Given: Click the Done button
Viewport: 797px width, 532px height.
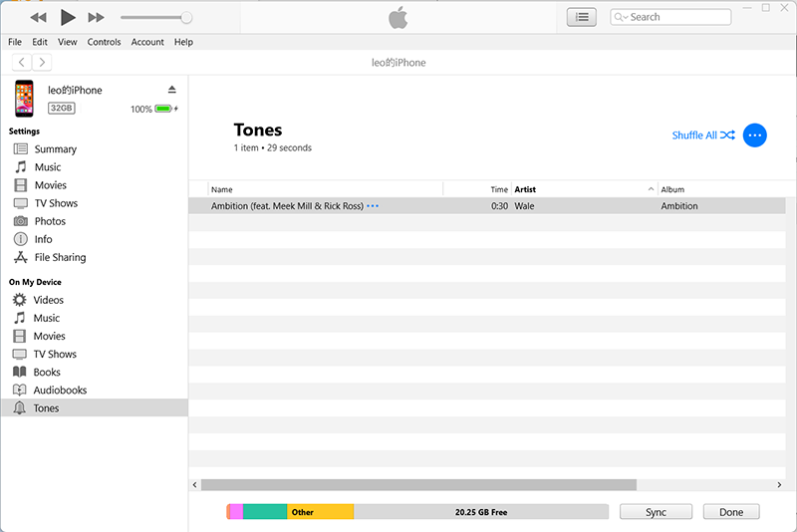Looking at the screenshot, I should click(731, 512).
